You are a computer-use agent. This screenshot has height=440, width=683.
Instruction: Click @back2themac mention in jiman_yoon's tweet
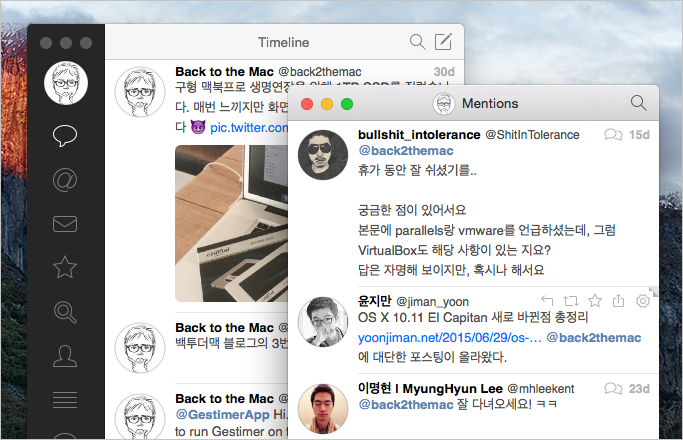(594, 338)
